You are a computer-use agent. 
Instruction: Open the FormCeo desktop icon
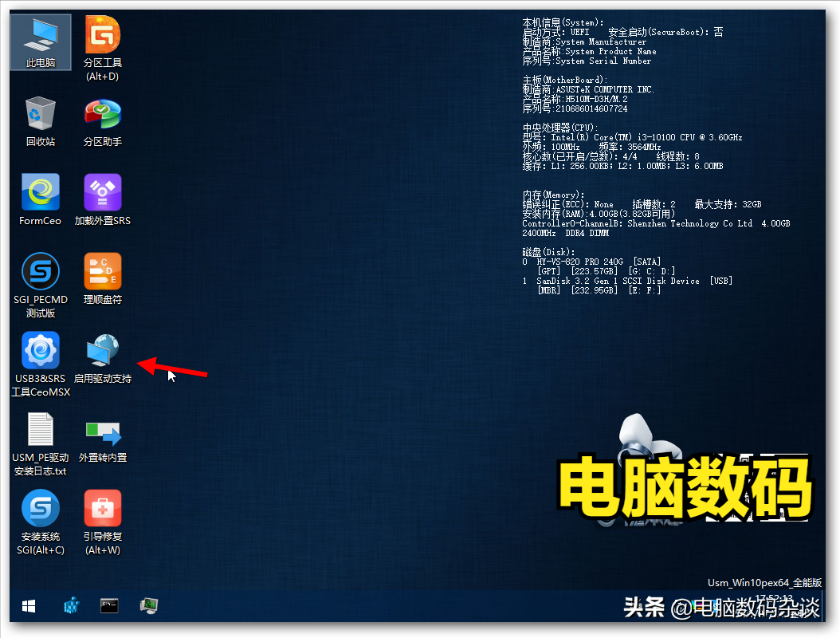(x=41, y=199)
